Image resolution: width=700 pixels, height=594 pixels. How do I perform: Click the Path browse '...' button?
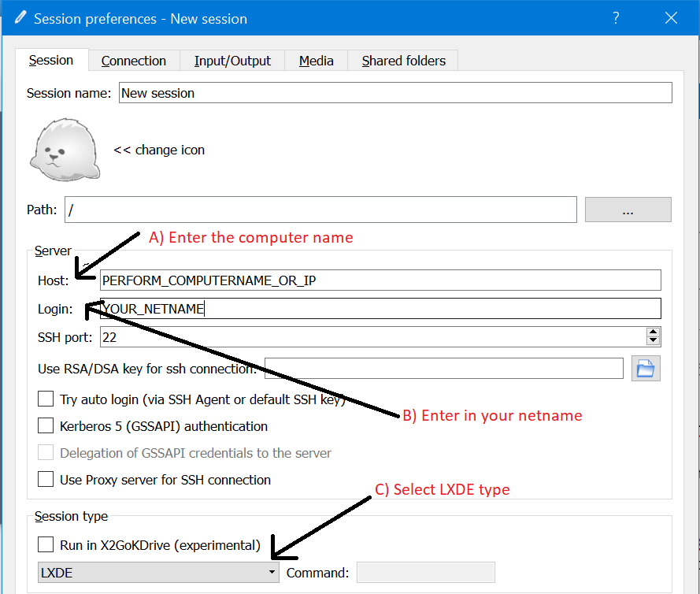pos(628,210)
